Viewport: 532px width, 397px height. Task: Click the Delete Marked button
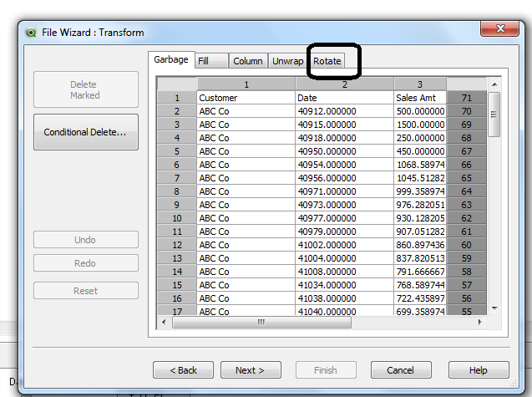[86, 89]
